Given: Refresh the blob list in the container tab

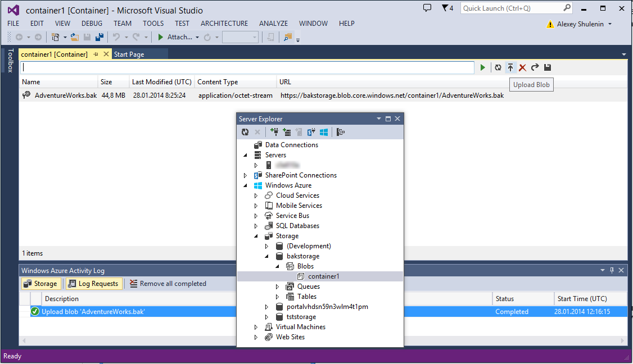Looking at the screenshot, I should tap(498, 67).
